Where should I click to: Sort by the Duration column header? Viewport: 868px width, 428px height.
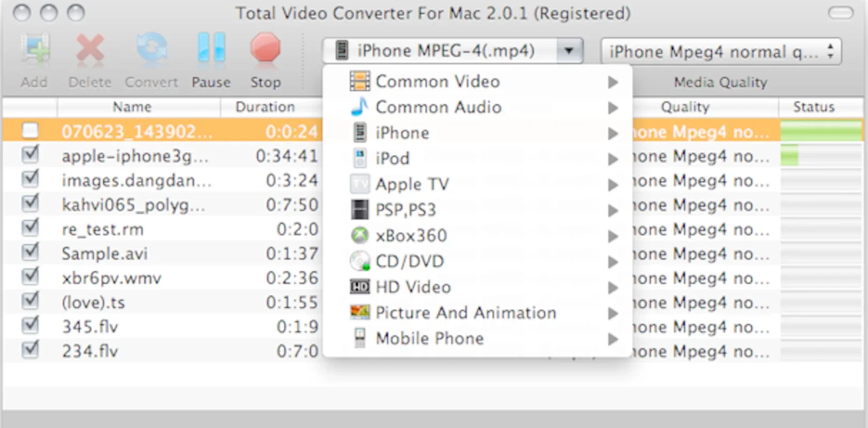(271, 107)
